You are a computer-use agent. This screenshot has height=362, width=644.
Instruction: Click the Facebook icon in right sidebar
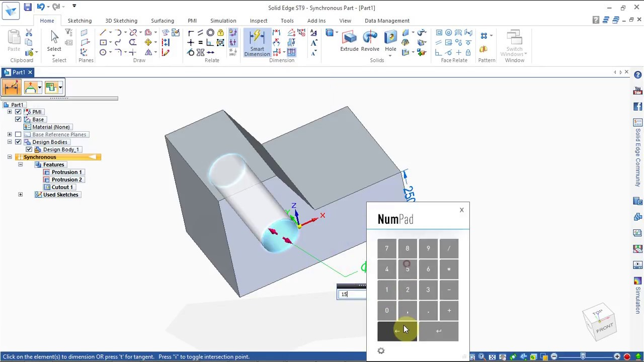point(637,107)
